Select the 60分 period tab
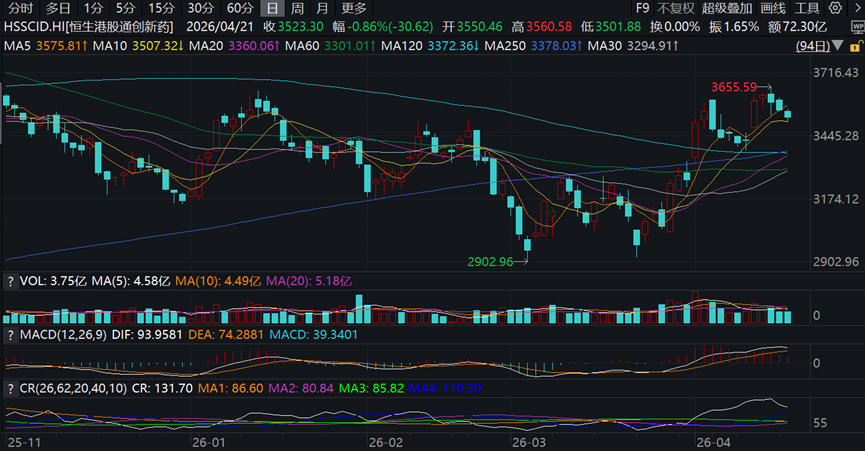 pos(240,8)
